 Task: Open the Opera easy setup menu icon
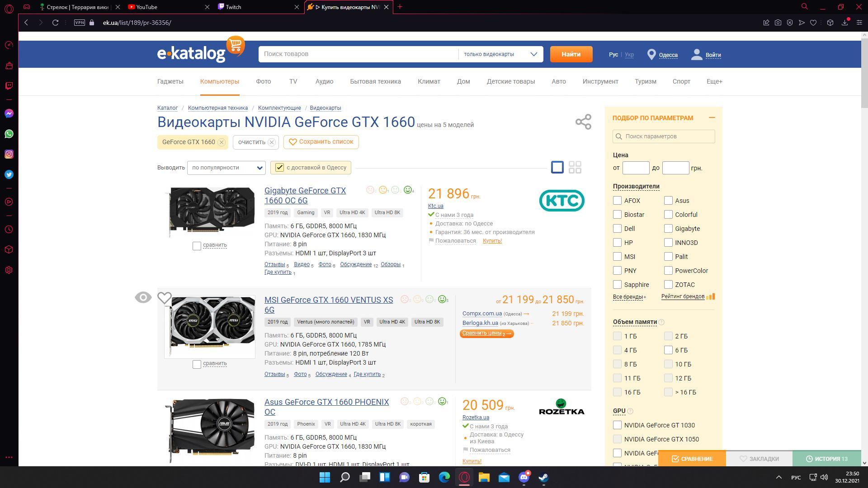coord(859,23)
